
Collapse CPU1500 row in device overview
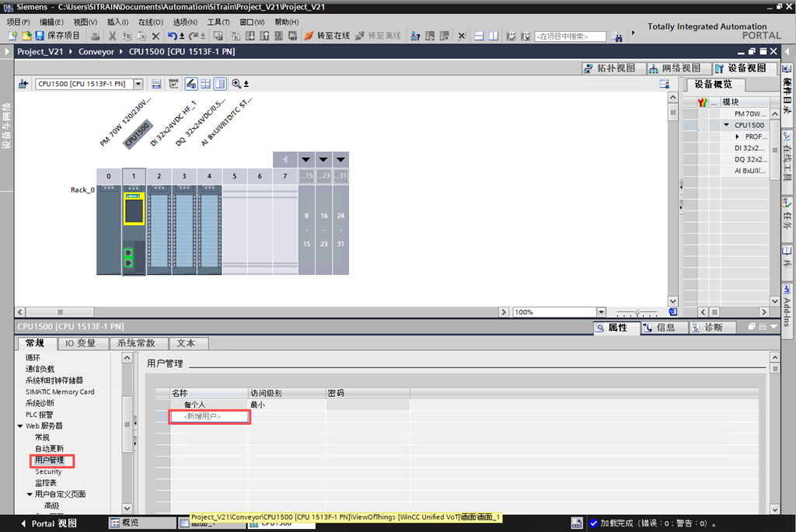coord(727,125)
